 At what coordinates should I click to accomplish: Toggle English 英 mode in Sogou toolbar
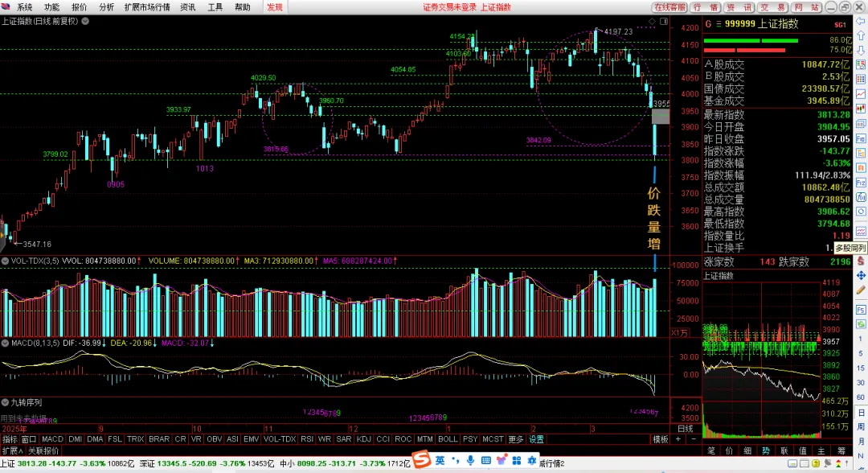pyautogui.click(x=440, y=460)
